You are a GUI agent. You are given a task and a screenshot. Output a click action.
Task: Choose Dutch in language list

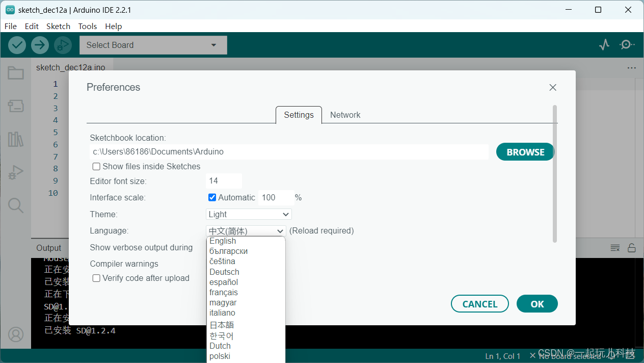246,346
